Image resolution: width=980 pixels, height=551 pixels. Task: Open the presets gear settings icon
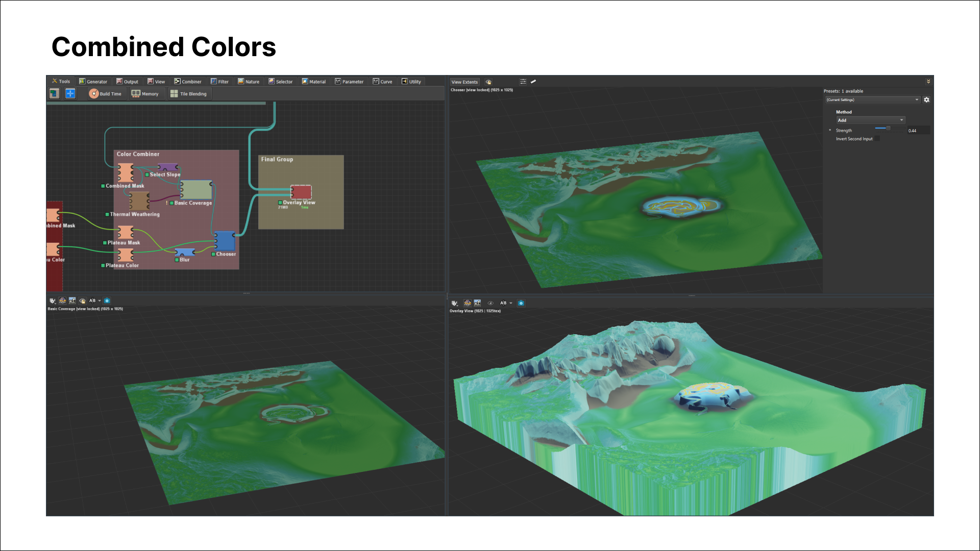coord(926,100)
